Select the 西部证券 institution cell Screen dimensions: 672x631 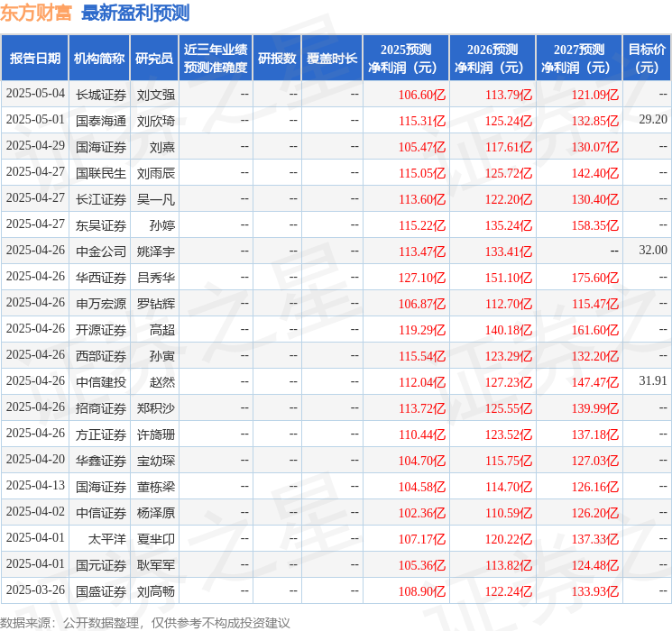pos(101,356)
